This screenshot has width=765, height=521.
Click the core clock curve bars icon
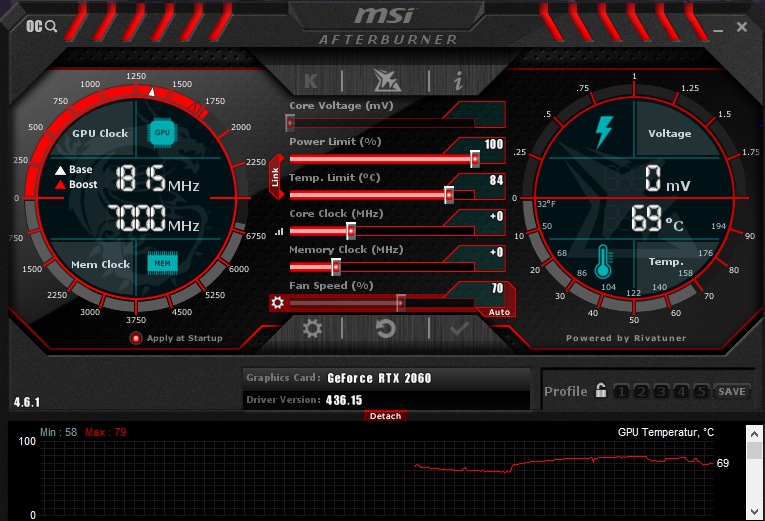[x=279, y=232]
